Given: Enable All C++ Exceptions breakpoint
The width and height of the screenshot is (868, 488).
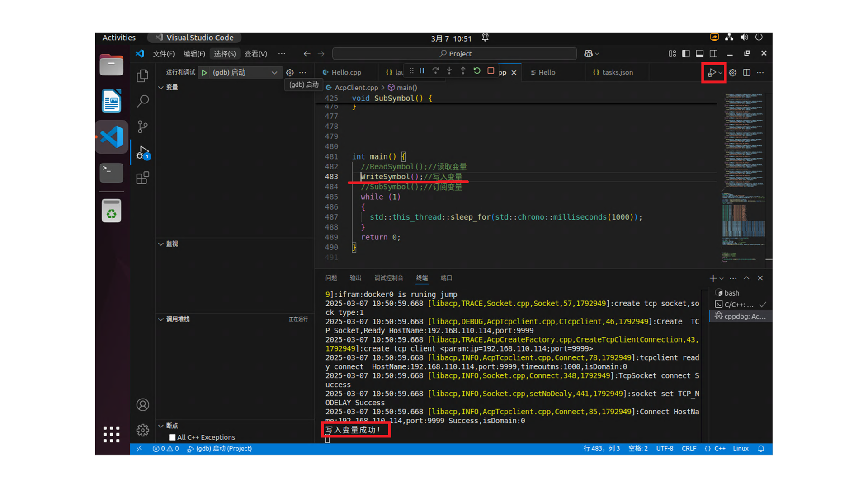Looking at the screenshot, I should [172, 437].
